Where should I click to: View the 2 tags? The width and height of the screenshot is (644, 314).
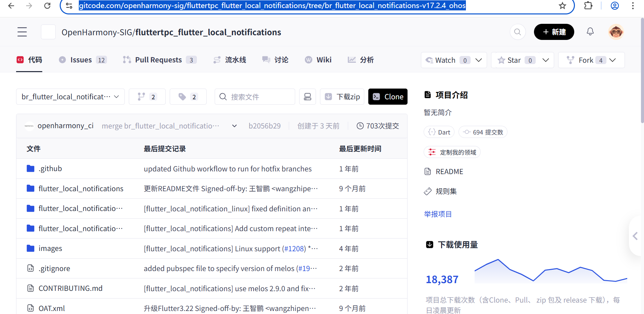pyautogui.click(x=188, y=97)
